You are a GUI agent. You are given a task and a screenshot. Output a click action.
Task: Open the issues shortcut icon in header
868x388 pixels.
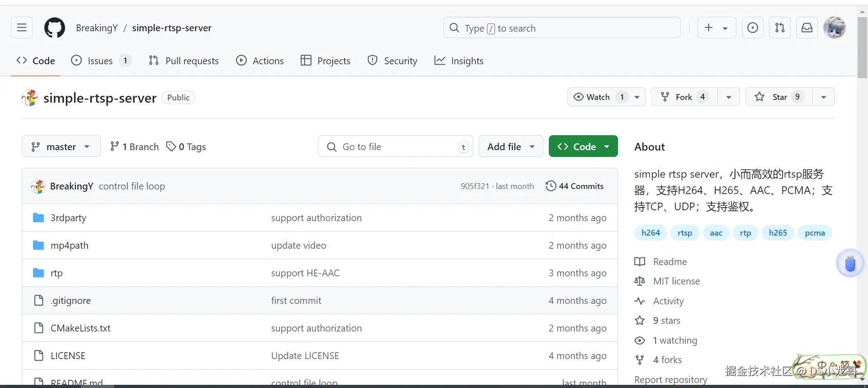tap(752, 28)
